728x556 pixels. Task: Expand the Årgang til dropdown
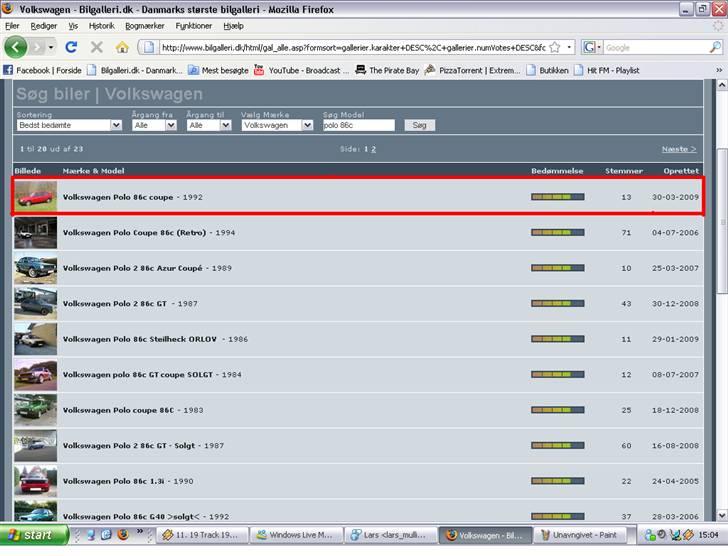[210, 126]
